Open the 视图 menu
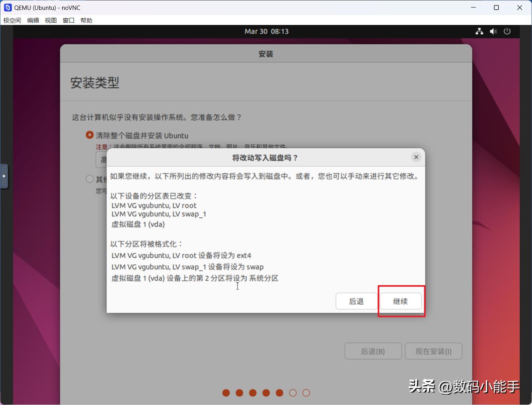The image size is (532, 405). point(51,20)
